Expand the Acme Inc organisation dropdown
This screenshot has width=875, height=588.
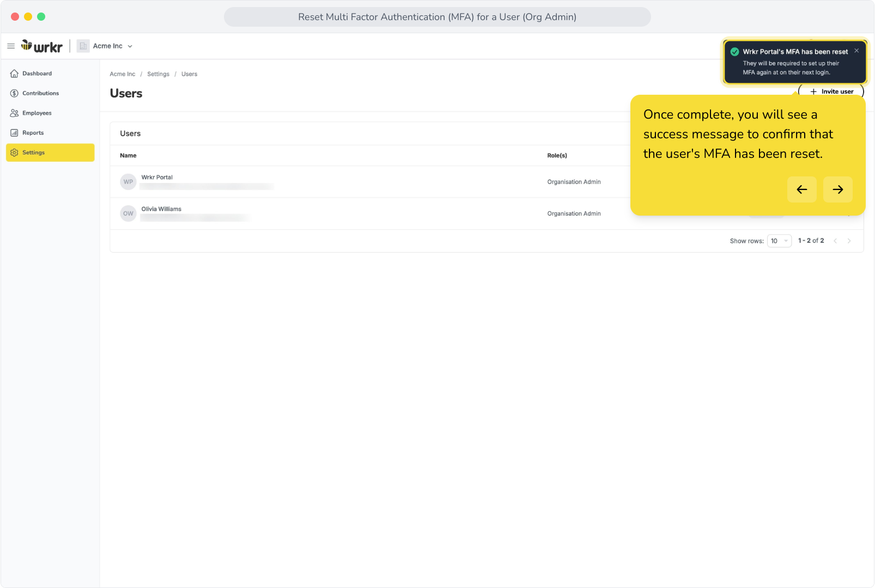(x=130, y=46)
